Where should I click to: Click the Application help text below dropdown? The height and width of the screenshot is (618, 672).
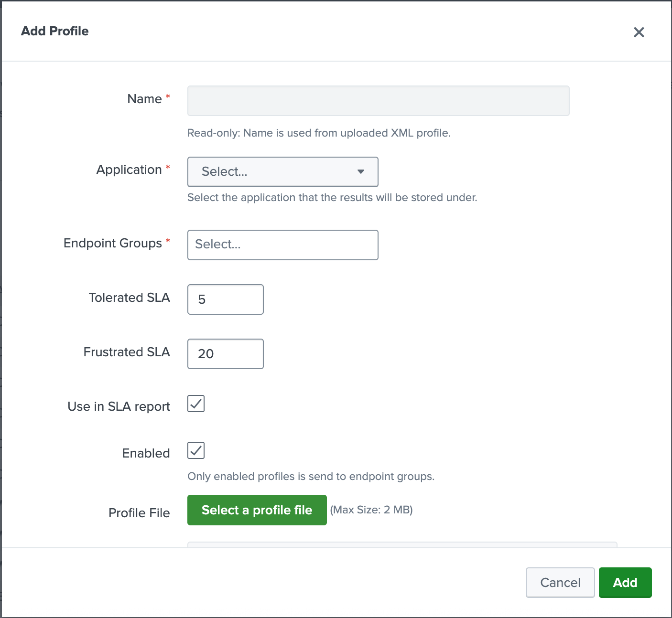[332, 198]
